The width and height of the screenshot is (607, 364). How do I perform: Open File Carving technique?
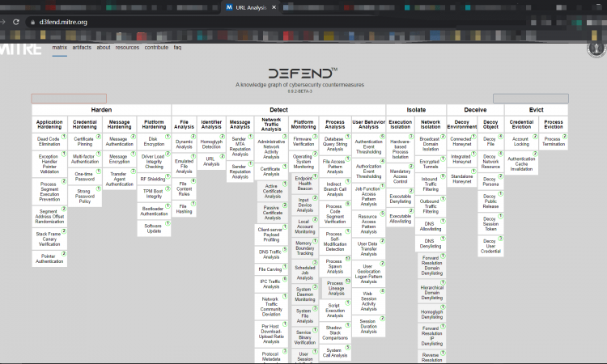tap(271, 269)
